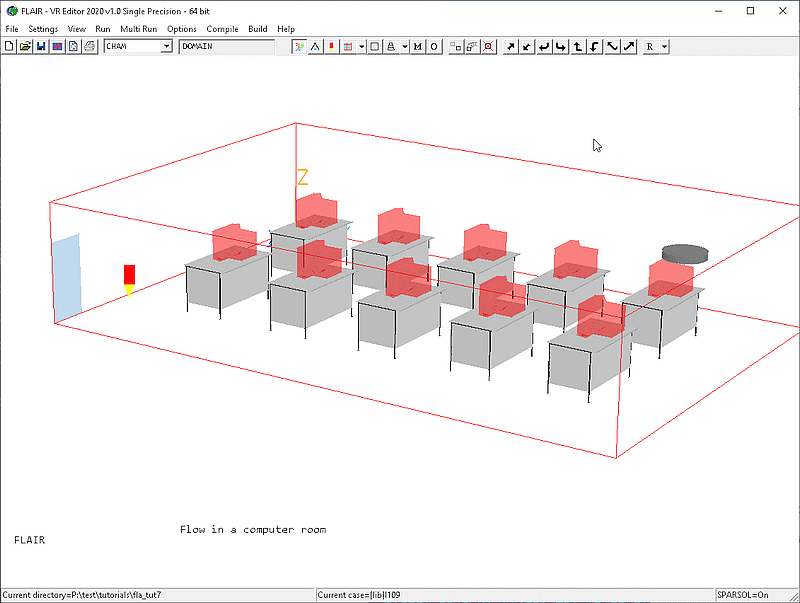Viewport: 800px width, 603px height.
Task: Click the red X fit-to-window icon
Action: point(488,46)
